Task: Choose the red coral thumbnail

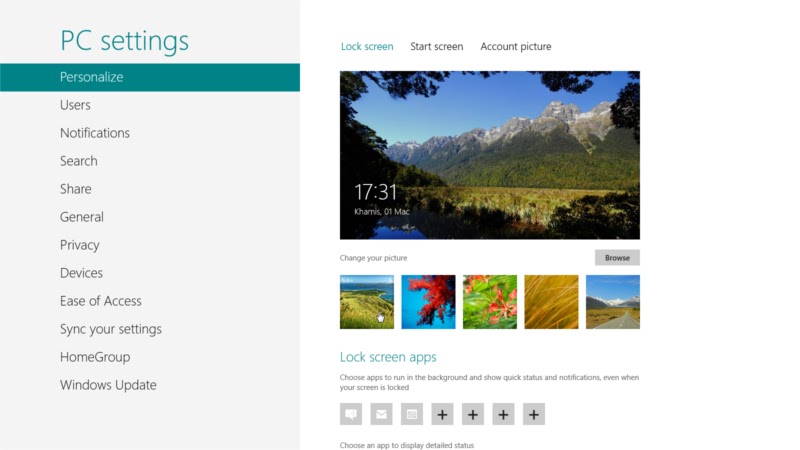Action: (x=429, y=302)
